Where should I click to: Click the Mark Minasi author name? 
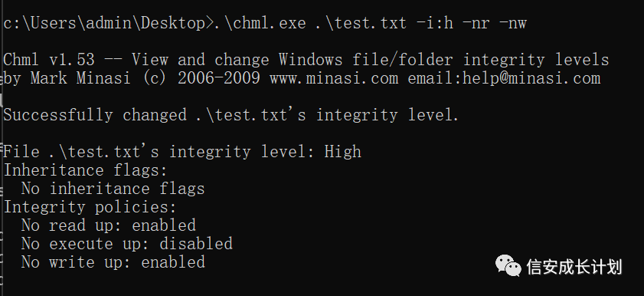[80, 78]
